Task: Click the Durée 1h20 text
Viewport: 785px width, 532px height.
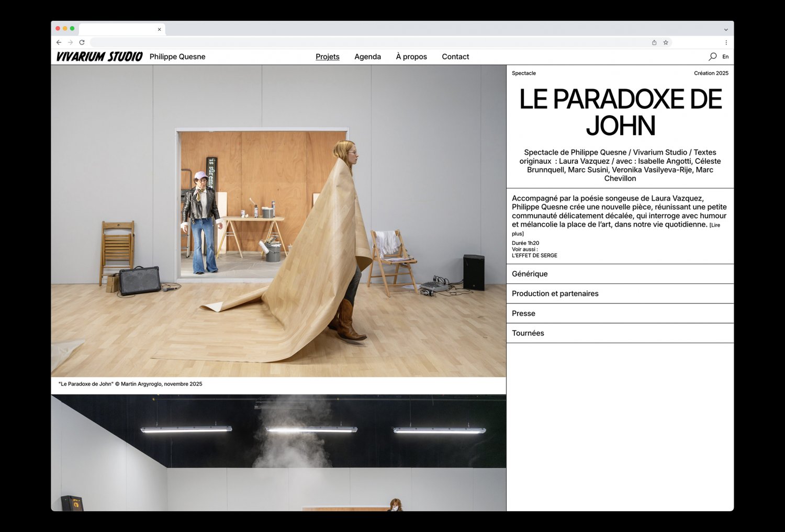Action: tap(525, 243)
